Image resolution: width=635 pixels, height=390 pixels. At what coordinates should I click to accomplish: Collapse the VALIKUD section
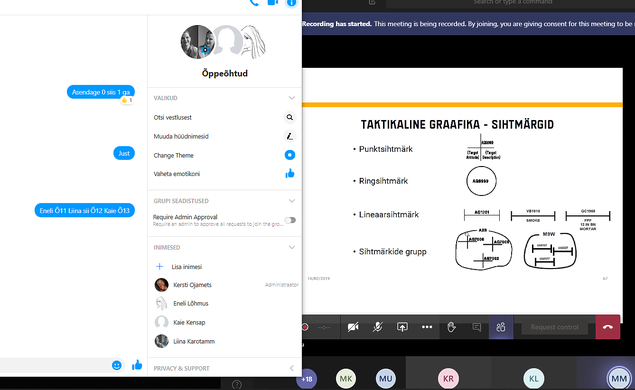[x=292, y=98]
